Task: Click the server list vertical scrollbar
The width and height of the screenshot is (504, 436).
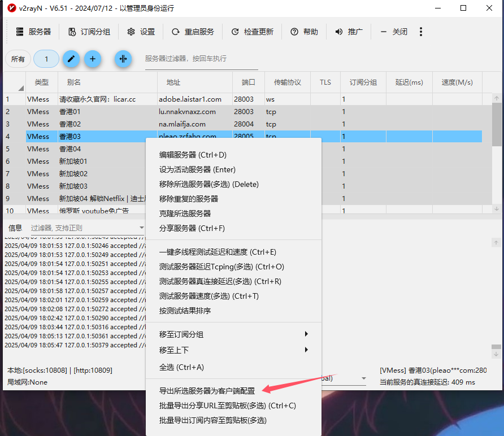Action: pyautogui.click(x=496, y=124)
